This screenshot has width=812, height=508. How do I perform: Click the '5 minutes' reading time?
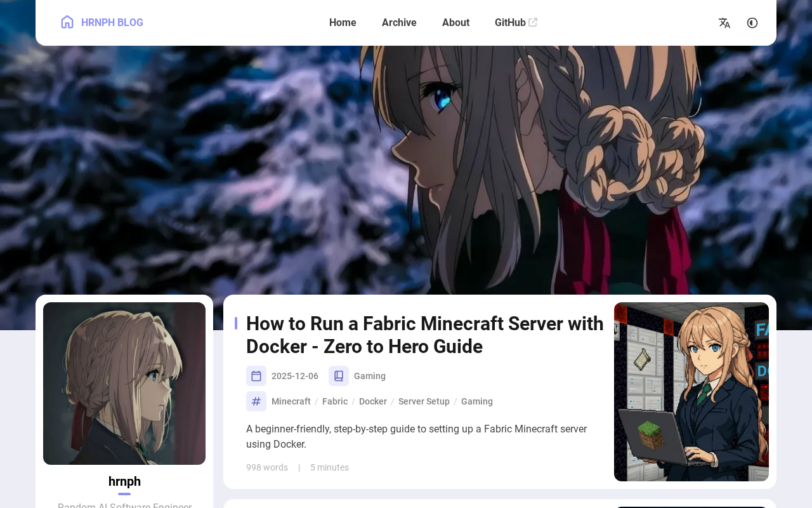point(329,467)
